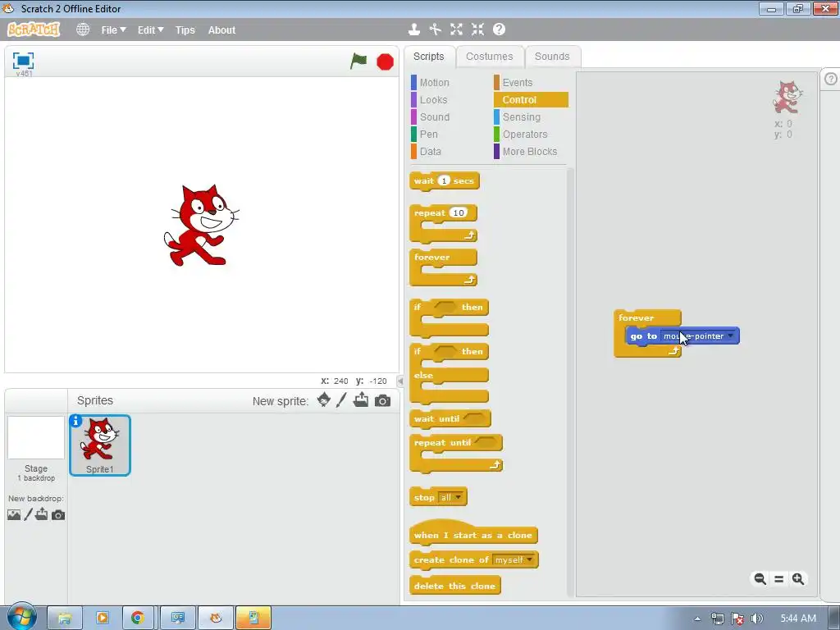
Task: Switch to the Scripts tab
Action: click(428, 57)
